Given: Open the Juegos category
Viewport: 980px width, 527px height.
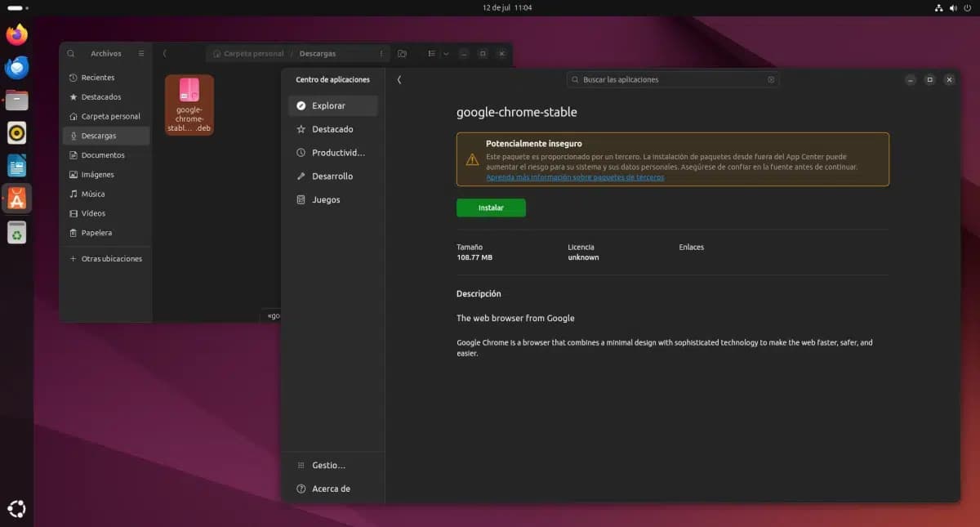Looking at the screenshot, I should 326,199.
